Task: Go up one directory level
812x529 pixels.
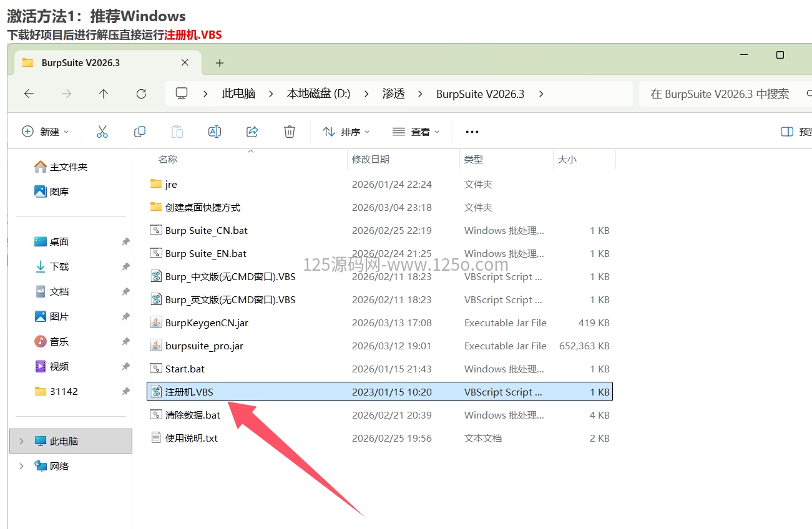Action: click(x=104, y=94)
